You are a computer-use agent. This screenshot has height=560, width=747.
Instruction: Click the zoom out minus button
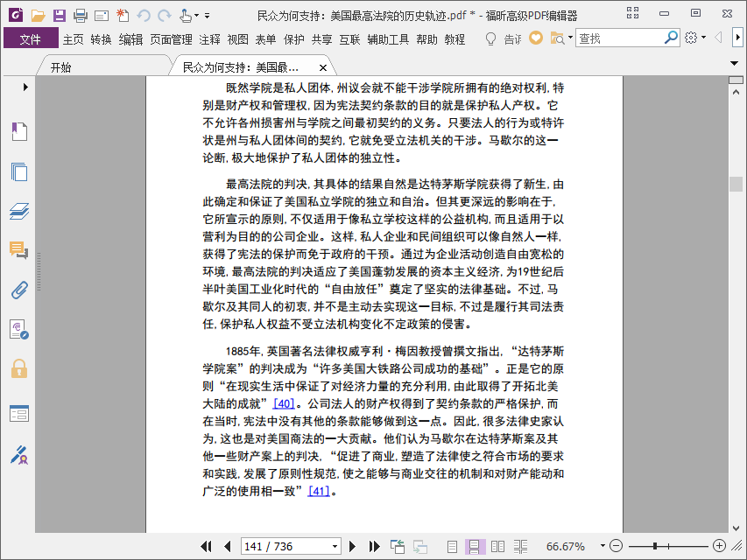(616, 546)
